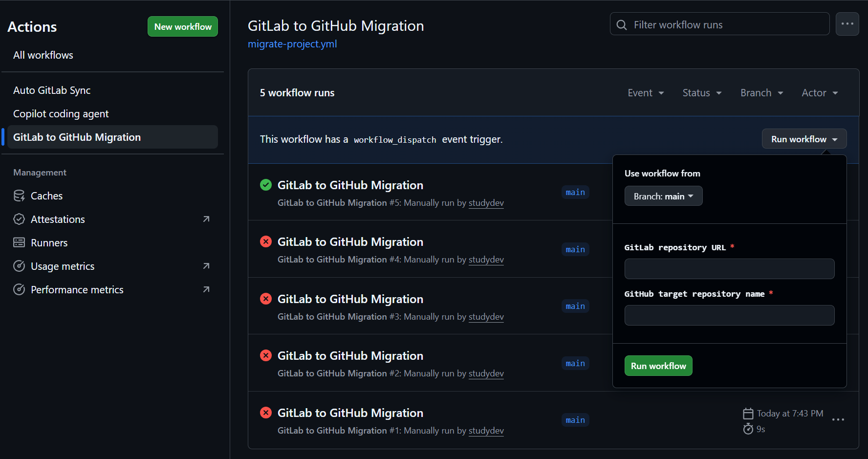868x459 pixels.
Task: Open the top-right ellipsis options menu
Action: click(x=847, y=24)
